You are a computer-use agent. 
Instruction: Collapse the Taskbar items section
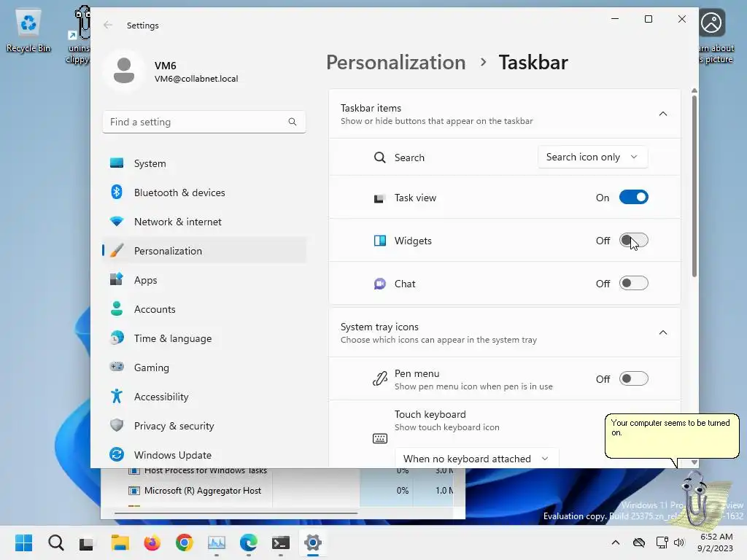[662, 114]
